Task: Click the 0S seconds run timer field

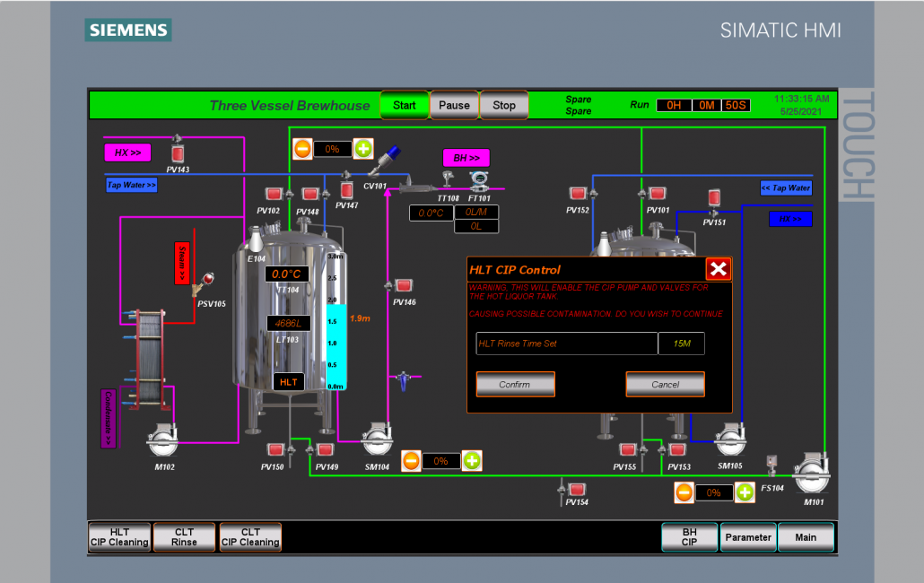Action: pyautogui.click(x=736, y=106)
